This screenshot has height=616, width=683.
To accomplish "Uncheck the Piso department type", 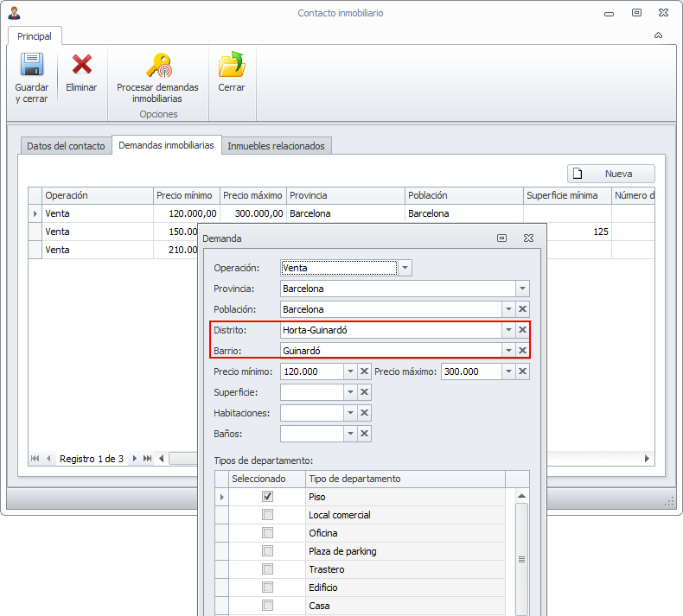I will [x=267, y=496].
